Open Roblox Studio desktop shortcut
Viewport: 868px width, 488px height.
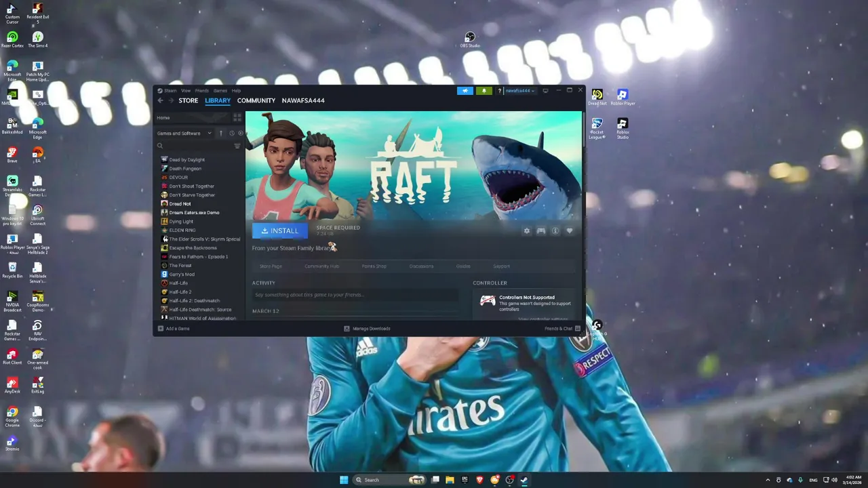[x=623, y=128]
